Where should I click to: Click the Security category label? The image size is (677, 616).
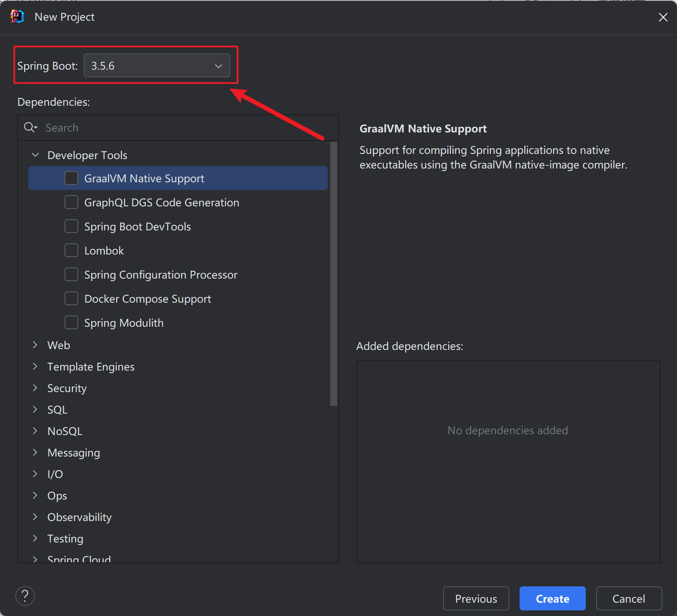[x=67, y=388]
